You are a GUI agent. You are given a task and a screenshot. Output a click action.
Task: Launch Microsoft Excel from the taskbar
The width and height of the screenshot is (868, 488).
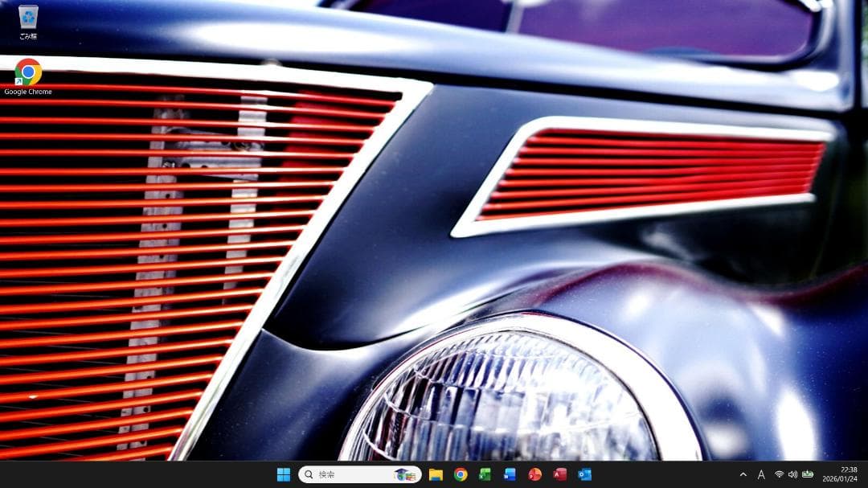(x=485, y=474)
